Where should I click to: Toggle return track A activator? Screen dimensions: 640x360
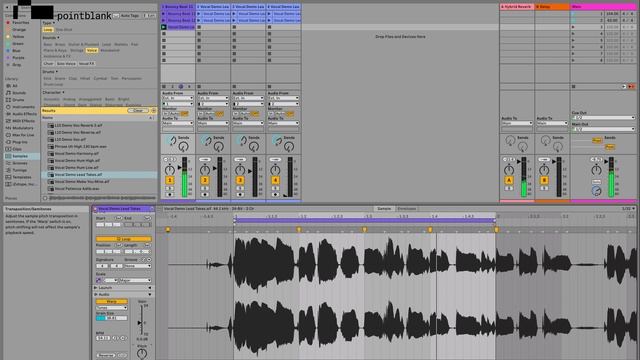click(x=509, y=180)
